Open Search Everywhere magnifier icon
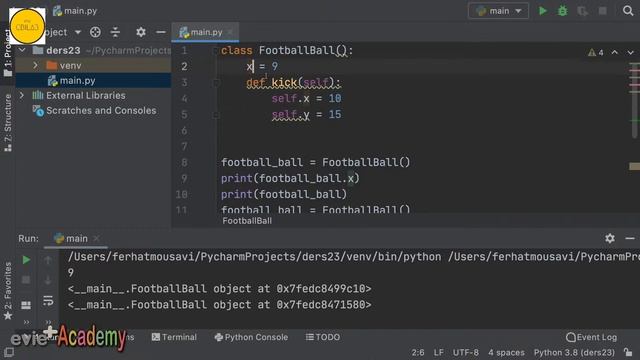This screenshot has height=360, width=640. (x=628, y=11)
